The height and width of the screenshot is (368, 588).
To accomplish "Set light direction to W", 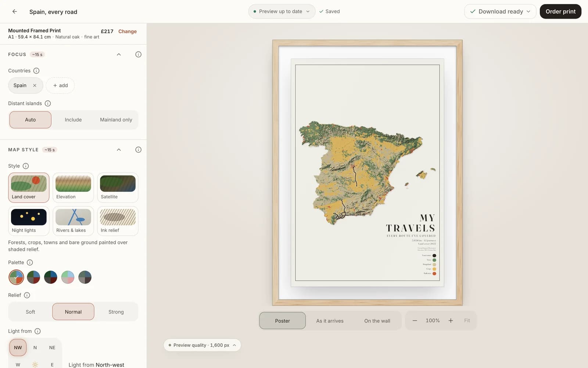I will click(18, 365).
